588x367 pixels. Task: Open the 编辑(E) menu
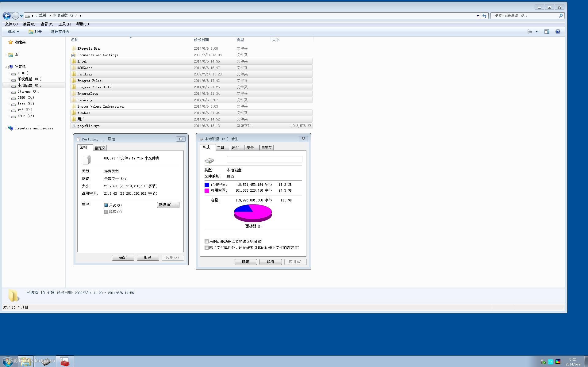coord(29,24)
